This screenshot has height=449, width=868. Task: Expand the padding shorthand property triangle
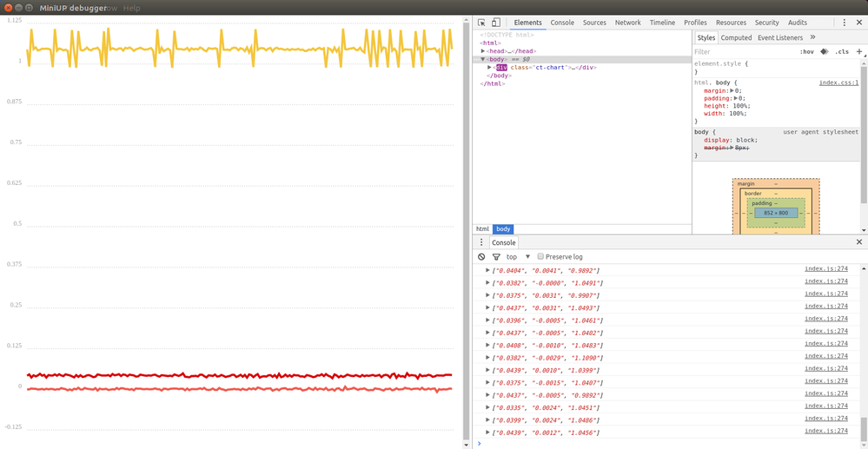click(x=735, y=98)
